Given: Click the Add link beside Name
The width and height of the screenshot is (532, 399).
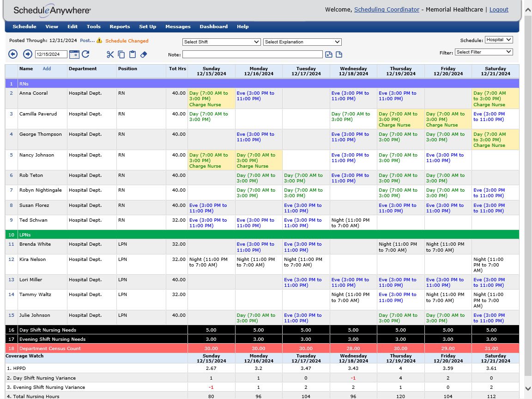Looking at the screenshot, I should point(47,69).
